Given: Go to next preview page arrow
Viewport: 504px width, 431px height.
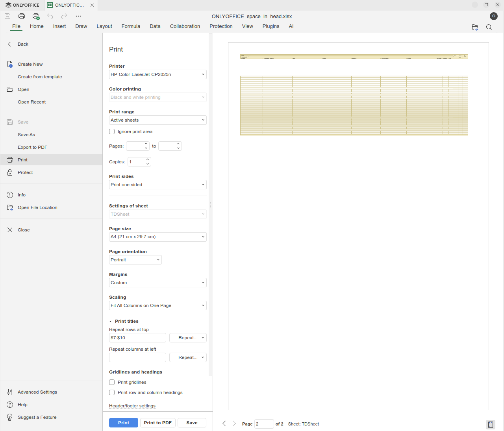Looking at the screenshot, I should [234, 424].
